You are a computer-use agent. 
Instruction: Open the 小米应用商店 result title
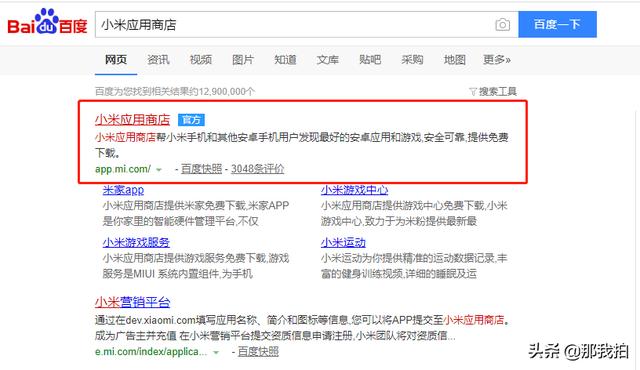point(132,120)
